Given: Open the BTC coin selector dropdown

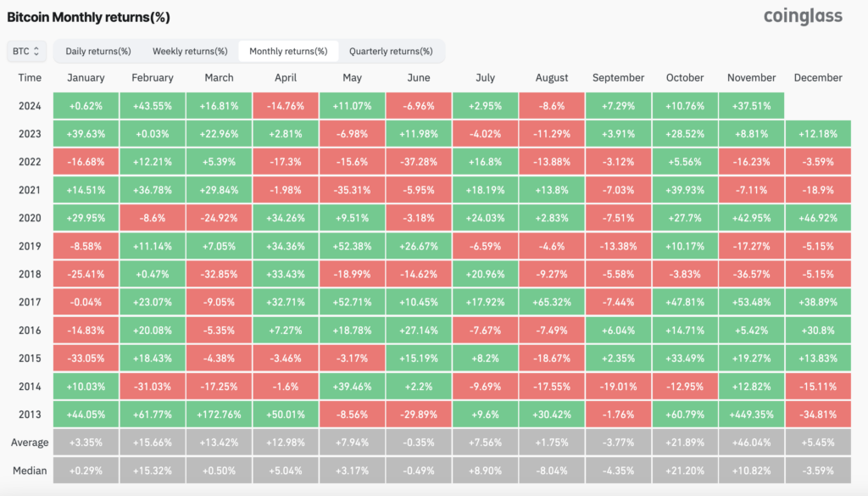Looking at the screenshot, I should point(26,51).
